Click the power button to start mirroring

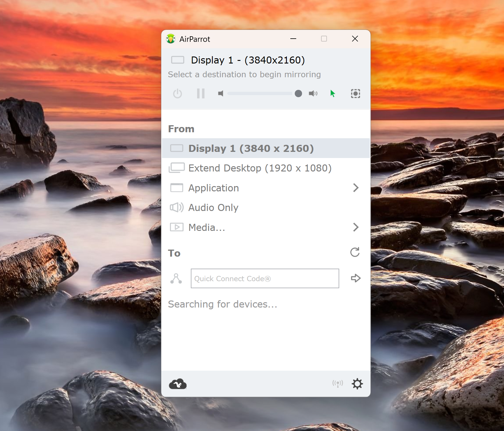pos(177,94)
